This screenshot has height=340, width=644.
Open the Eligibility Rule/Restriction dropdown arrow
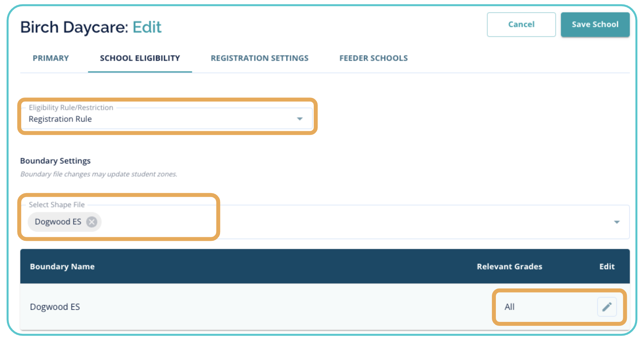tap(300, 119)
